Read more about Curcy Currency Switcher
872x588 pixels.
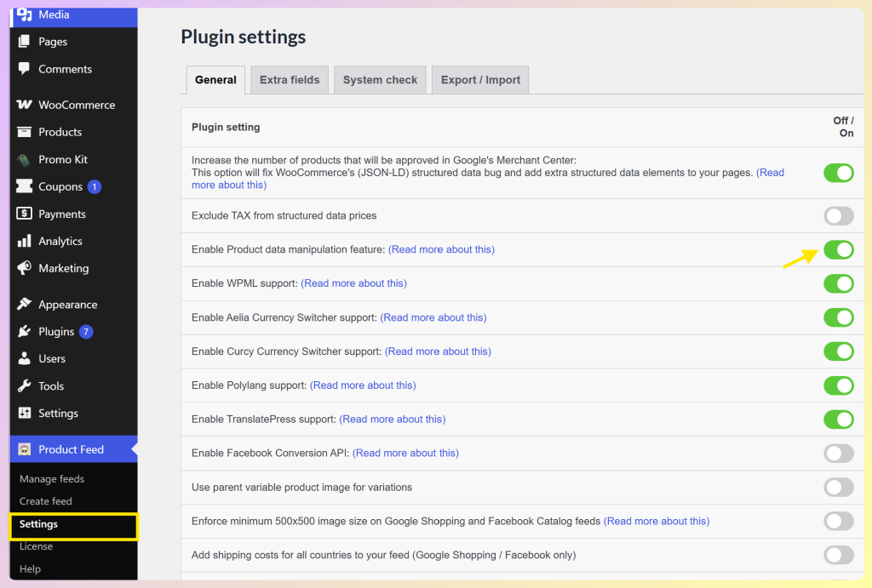438,351
